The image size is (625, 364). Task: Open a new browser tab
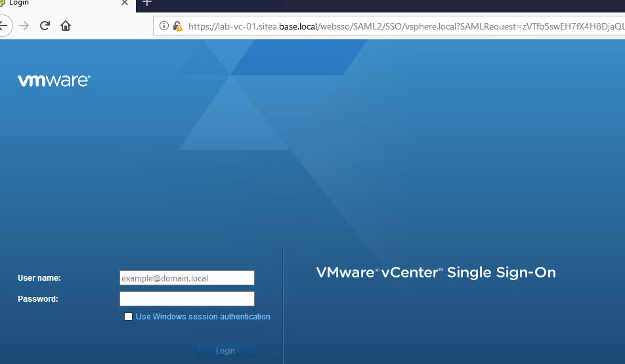147,3
